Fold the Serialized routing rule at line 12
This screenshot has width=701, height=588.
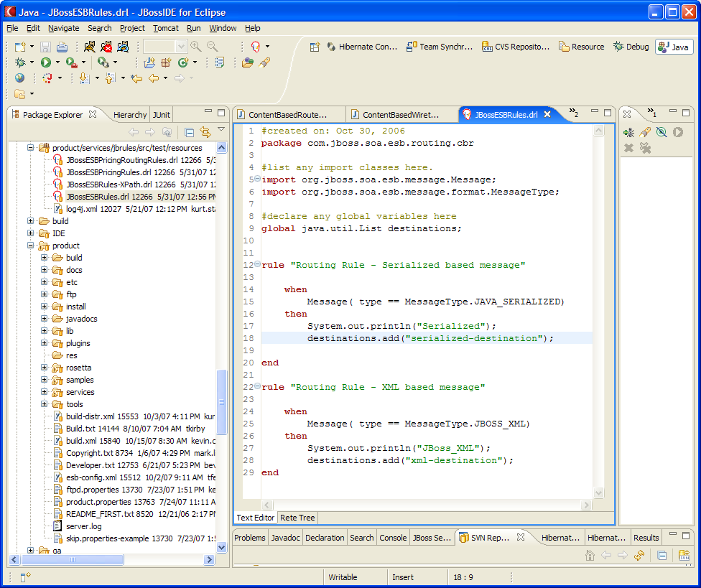[258, 264]
